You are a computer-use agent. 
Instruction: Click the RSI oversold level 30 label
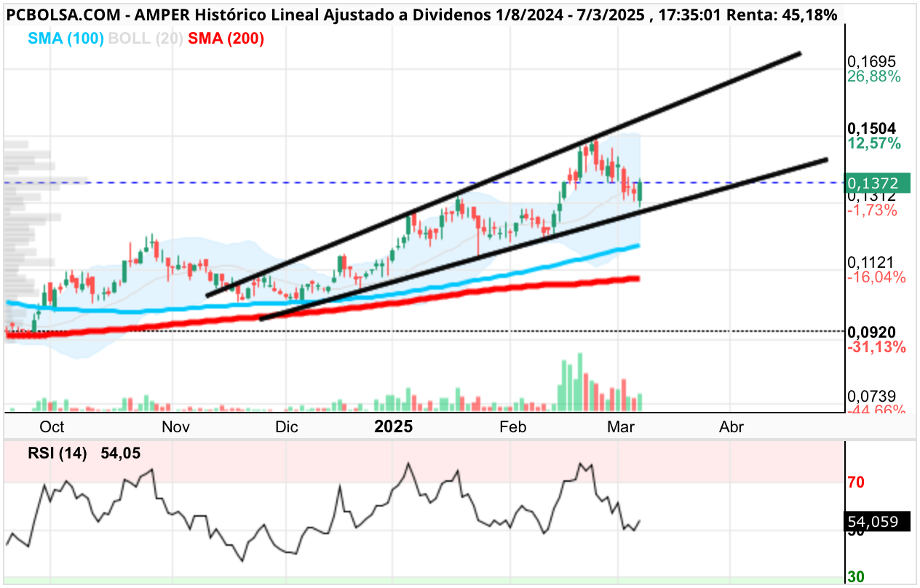[856, 577]
